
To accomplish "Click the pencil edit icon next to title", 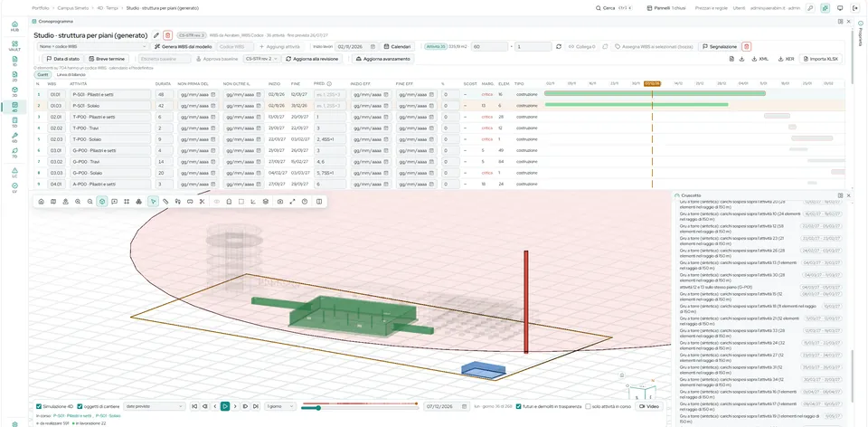I will [156, 35].
